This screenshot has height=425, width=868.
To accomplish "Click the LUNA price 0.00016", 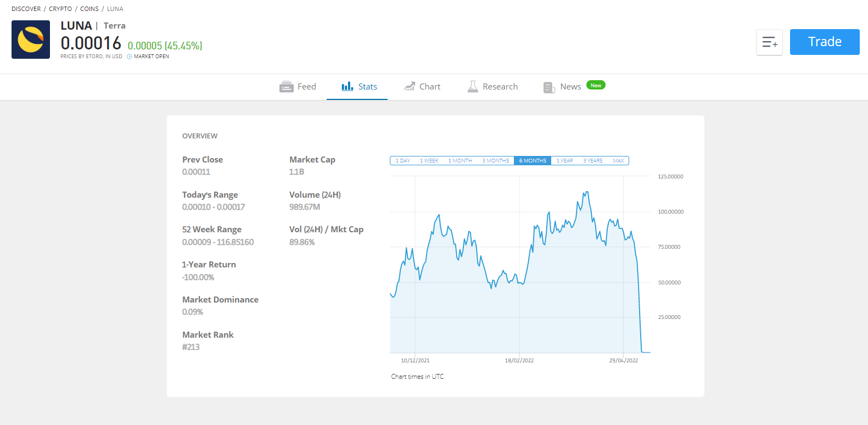I will (91, 43).
